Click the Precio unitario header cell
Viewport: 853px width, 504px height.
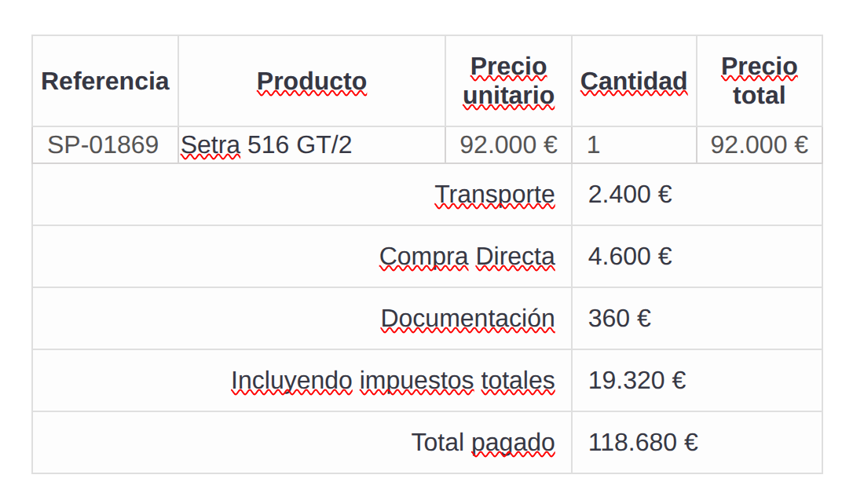[508, 82]
